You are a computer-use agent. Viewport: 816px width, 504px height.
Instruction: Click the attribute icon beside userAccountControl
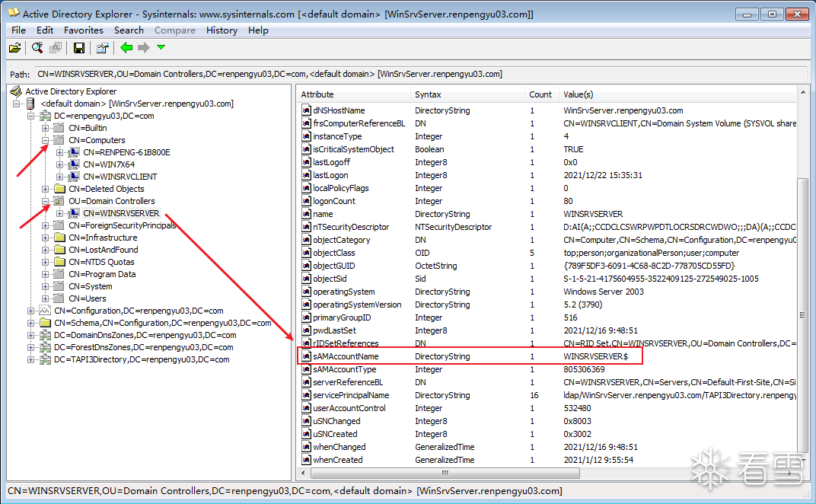tap(307, 408)
